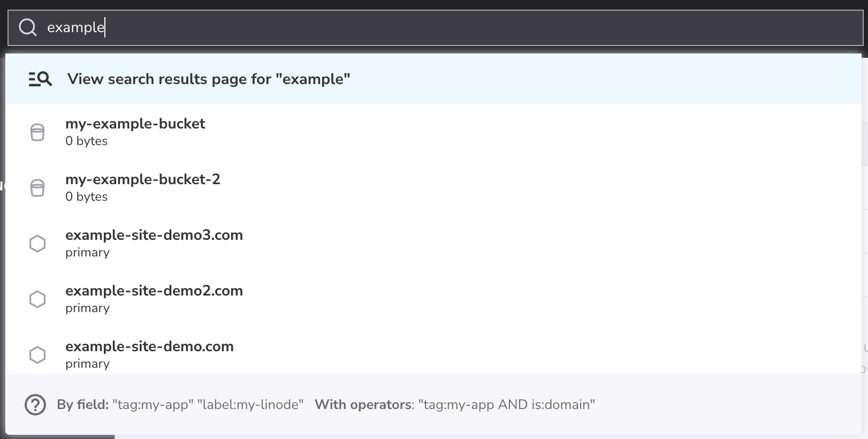
Task: Select the example-site-demo2.com search result
Action: [154, 291]
